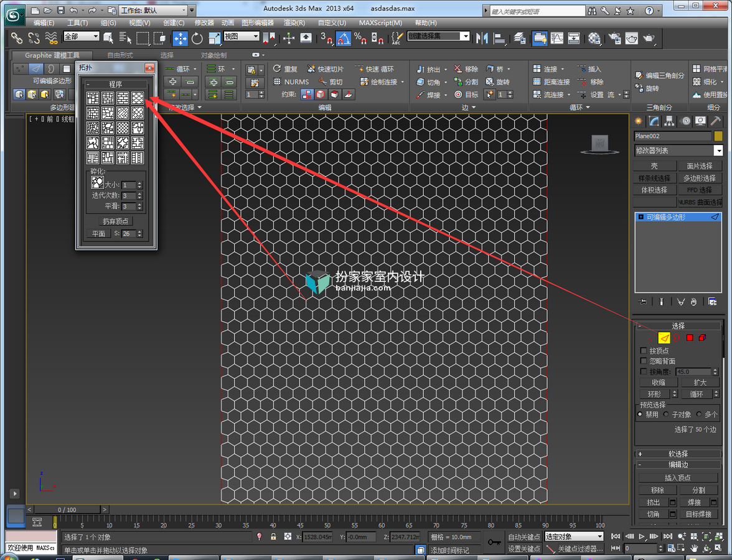Open Select by Name list icon
This screenshot has height=560, width=732.
click(x=124, y=38)
